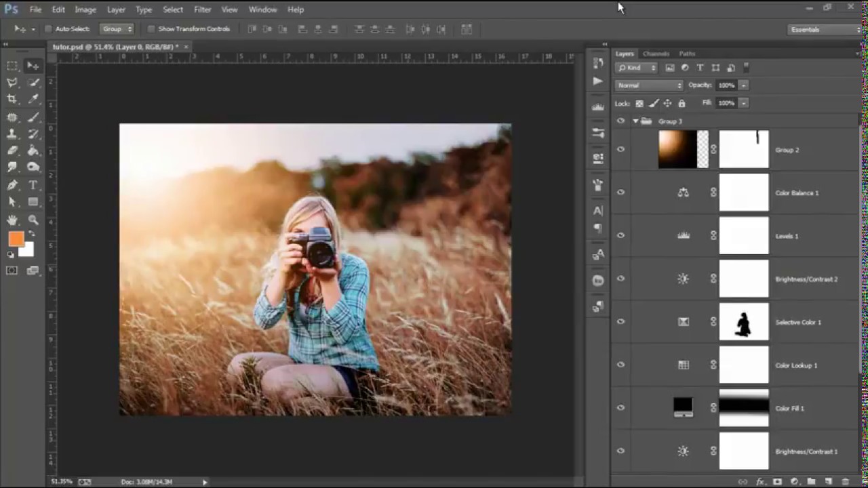The image size is (868, 488).
Task: Delete the layer with trash icon
Action: 845,481
